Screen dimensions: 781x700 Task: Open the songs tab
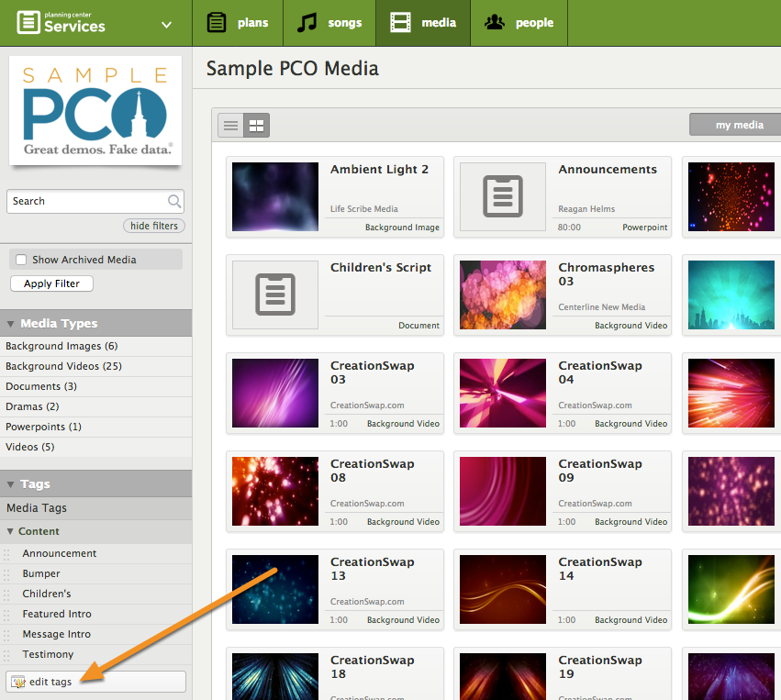click(329, 23)
